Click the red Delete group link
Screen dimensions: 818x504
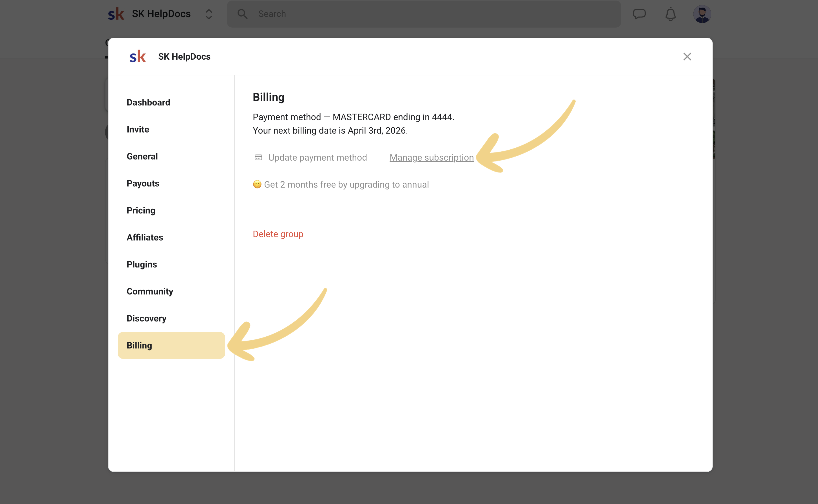278,234
